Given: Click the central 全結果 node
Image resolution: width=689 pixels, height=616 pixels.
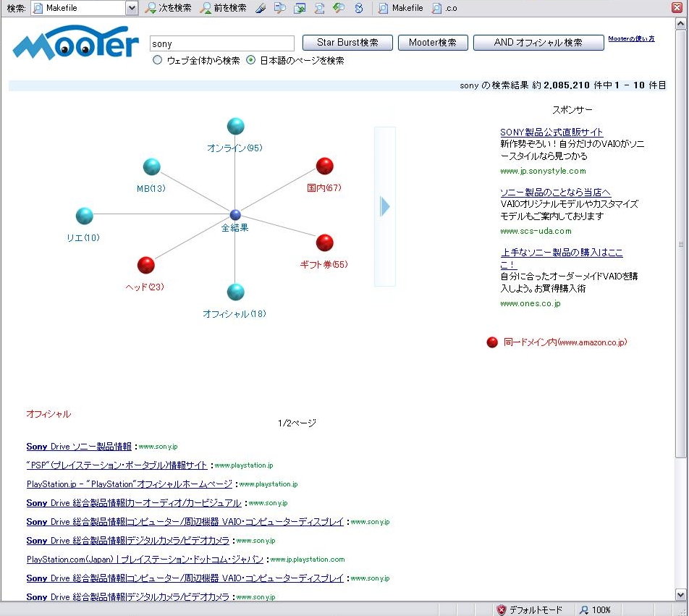Looking at the screenshot, I should point(234,215).
